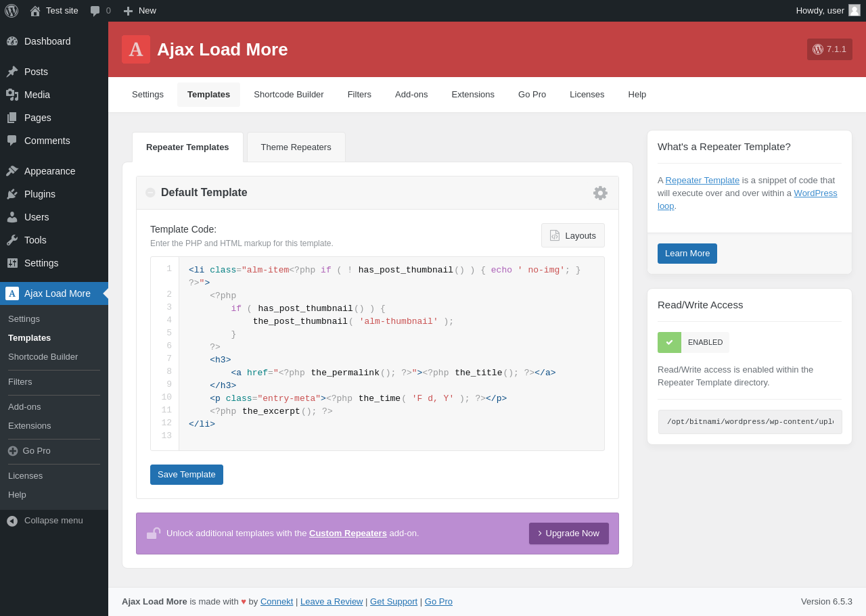Click the repeater template directory path field

[x=750, y=422]
